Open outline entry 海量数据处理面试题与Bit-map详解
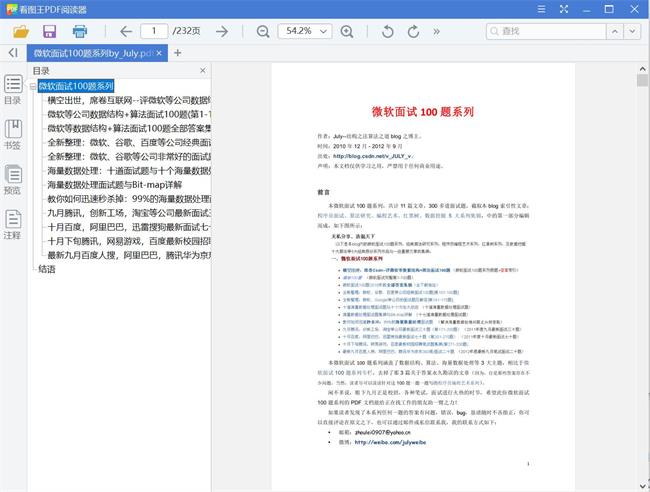This screenshot has height=492, width=650. [114, 185]
